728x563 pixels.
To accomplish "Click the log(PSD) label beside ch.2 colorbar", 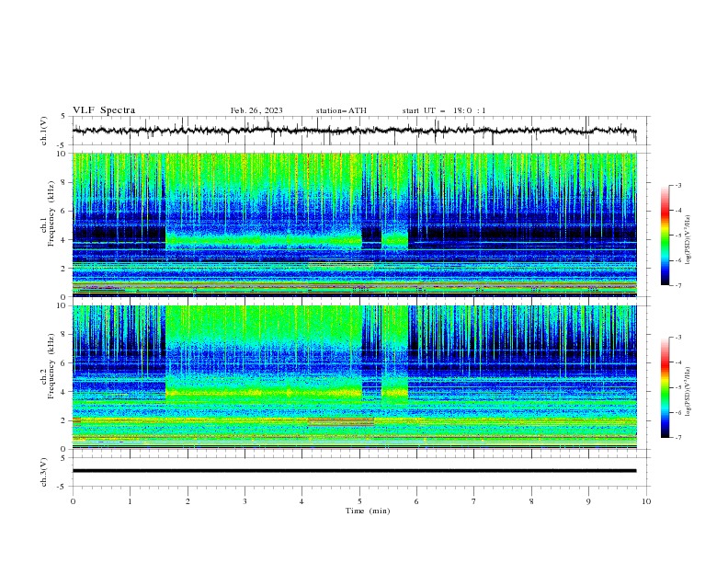I will pyautogui.click(x=688, y=392).
